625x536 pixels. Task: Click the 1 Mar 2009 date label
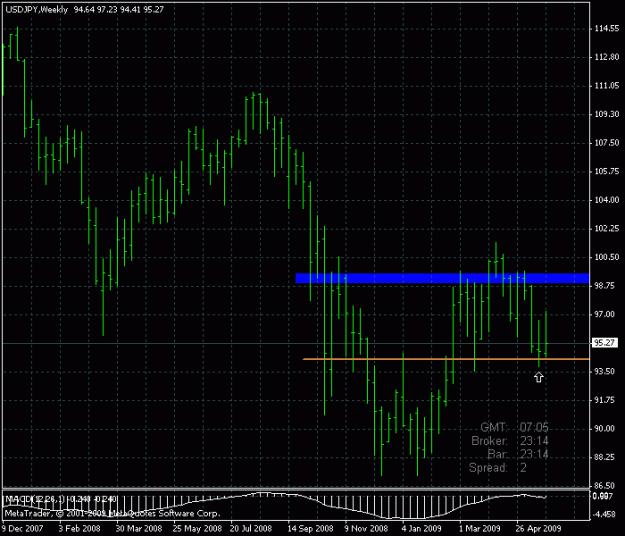480,529
